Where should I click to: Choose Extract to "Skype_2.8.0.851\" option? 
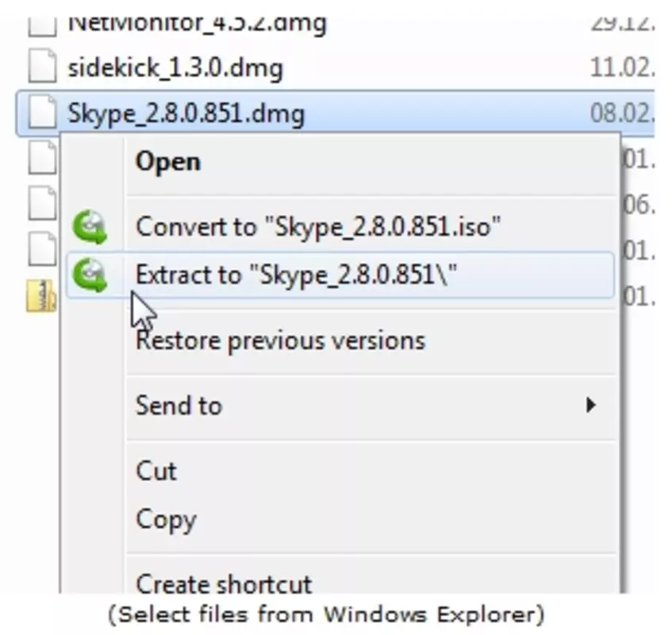coord(340,275)
